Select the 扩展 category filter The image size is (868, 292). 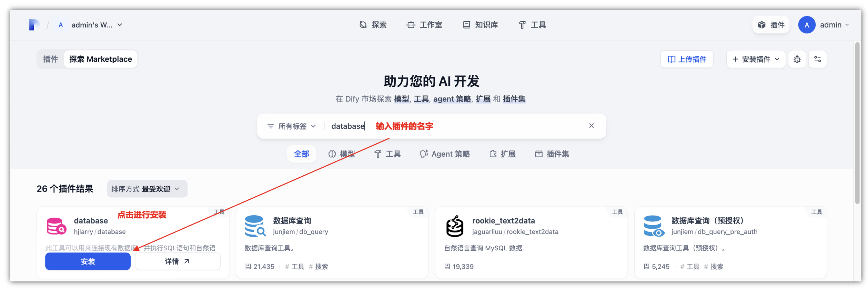tap(503, 154)
